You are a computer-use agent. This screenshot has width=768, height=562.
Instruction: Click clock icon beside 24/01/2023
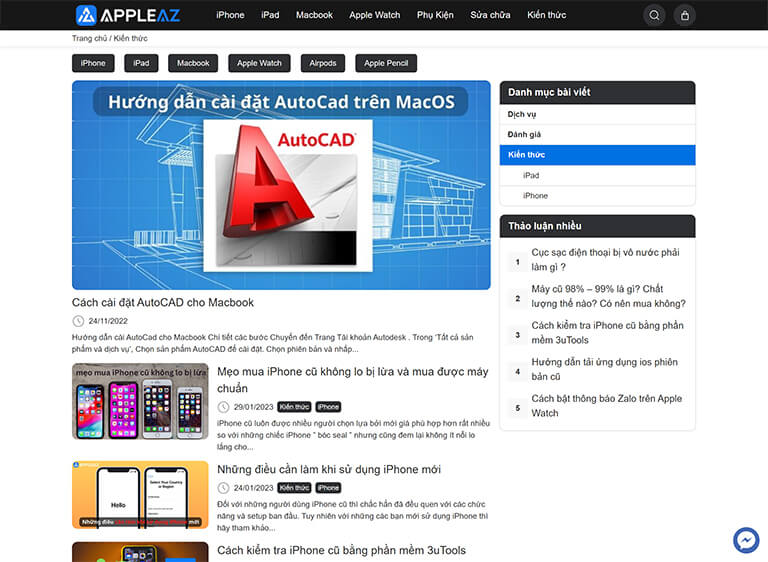tap(223, 488)
